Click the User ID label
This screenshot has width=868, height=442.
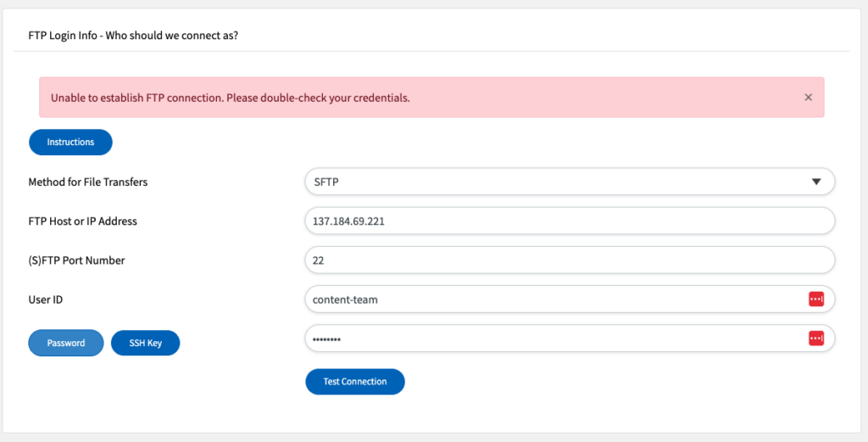[46, 299]
